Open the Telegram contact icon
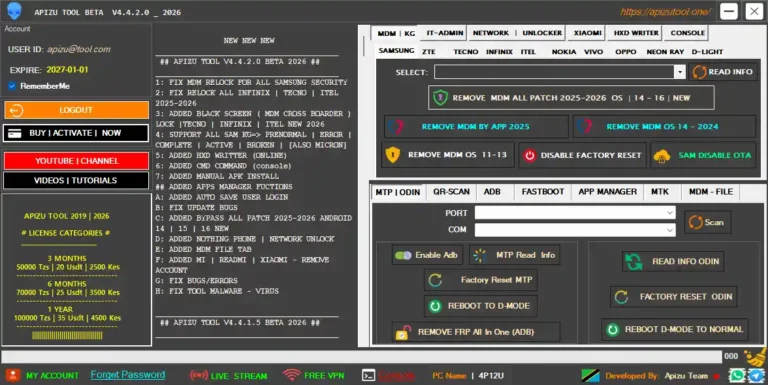The width and height of the screenshot is (768, 385). [756, 376]
